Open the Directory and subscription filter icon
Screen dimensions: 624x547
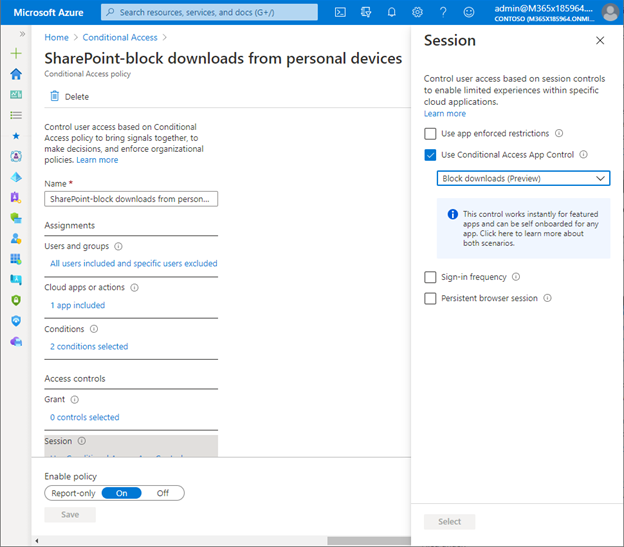(366, 12)
